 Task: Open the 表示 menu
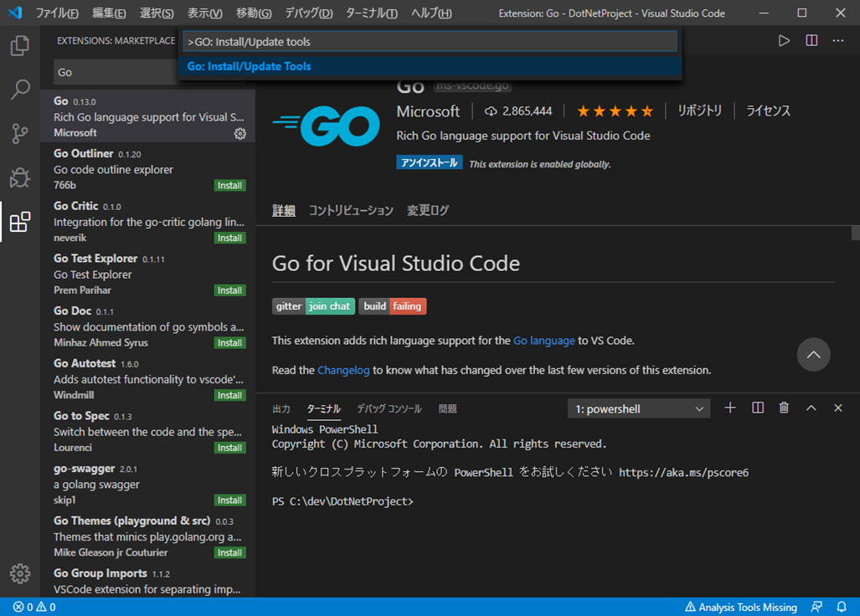(x=204, y=13)
